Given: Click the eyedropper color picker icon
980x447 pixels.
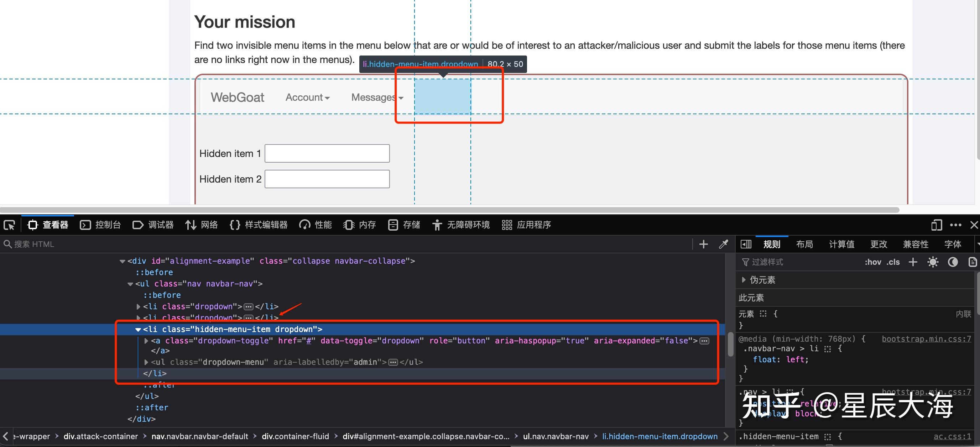Looking at the screenshot, I should pyautogui.click(x=723, y=244).
